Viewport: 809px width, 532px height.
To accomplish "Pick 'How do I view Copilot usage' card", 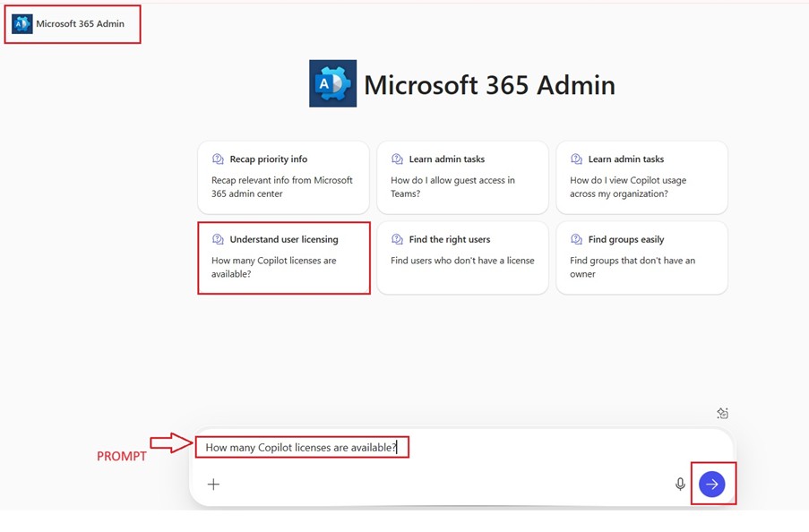I will click(641, 177).
